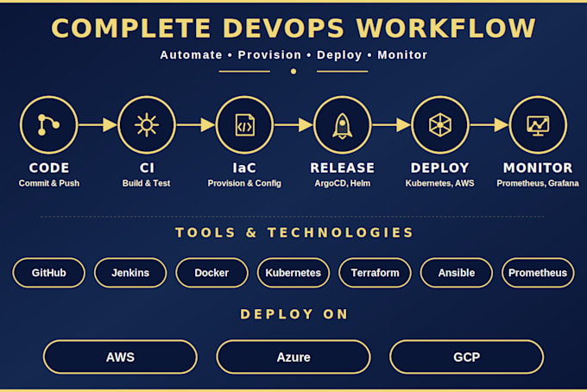Click the RELEASE rocket icon

pos(342,124)
